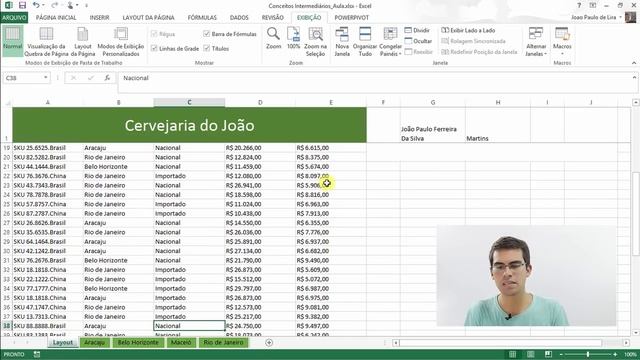The width and height of the screenshot is (640, 360).
Task: Click the Cervejaria do João title cell
Action: coord(189,125)
